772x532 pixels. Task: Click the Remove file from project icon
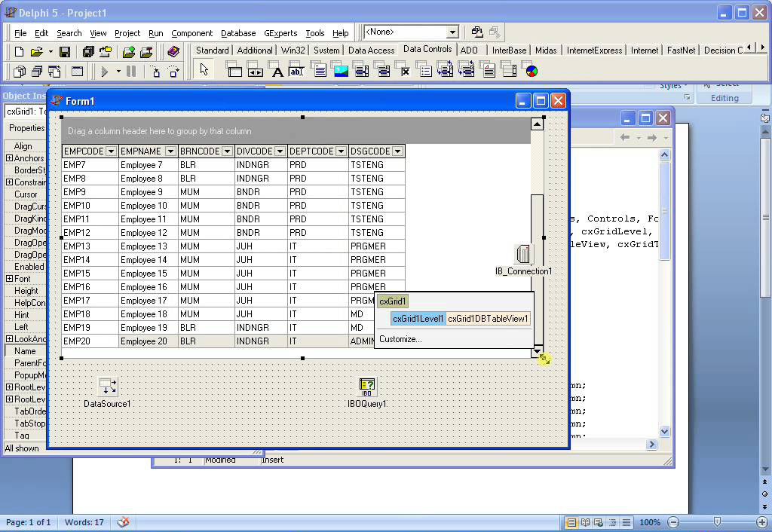click(x=146, y=52)
